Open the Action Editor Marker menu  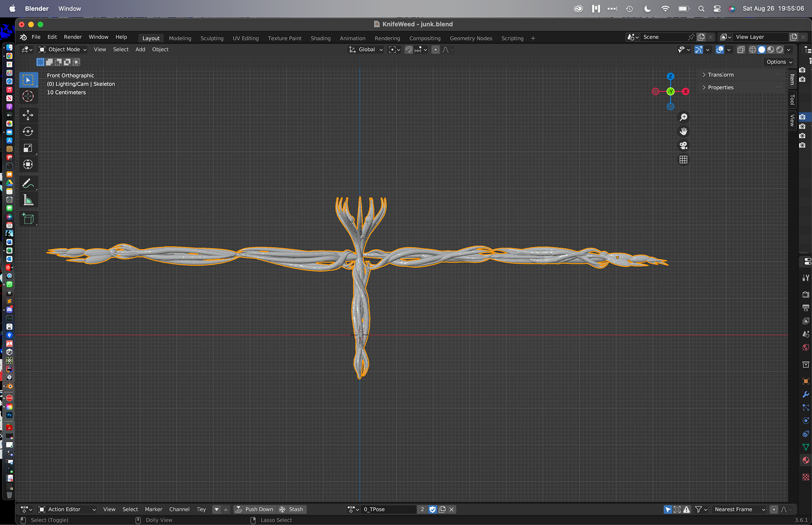(154, 509)
